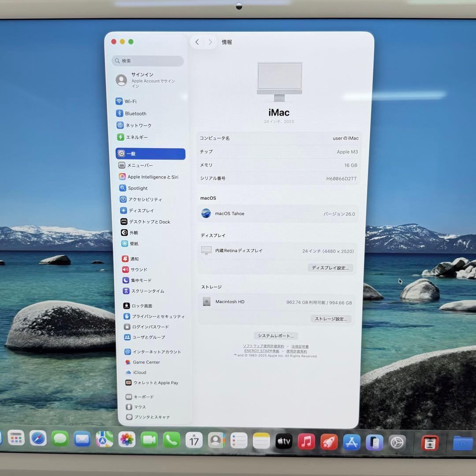Open App Store from the Dock
The image size is (476, 476).
coord(352,442)
